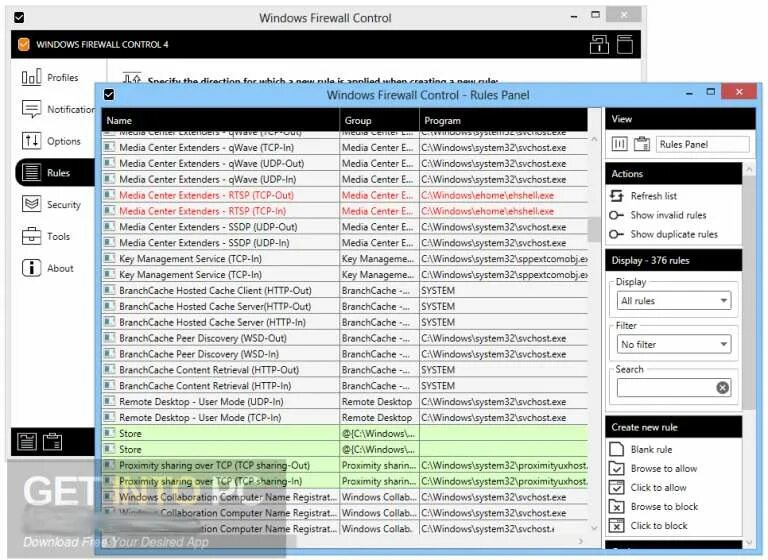The width and height of the screenshot is (768, 560).
Task: Select BranchCache Hosted Cache Server (HTTP-In) rule
Action: coord(345,322)
